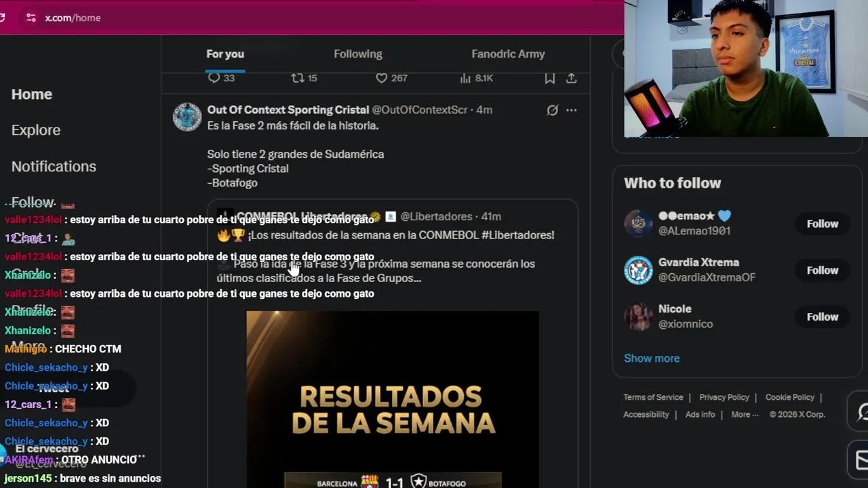Viewport: 868px width, 488px height.
Task: Click the 41m timestamp on quoted post
Action: [491, 217]
